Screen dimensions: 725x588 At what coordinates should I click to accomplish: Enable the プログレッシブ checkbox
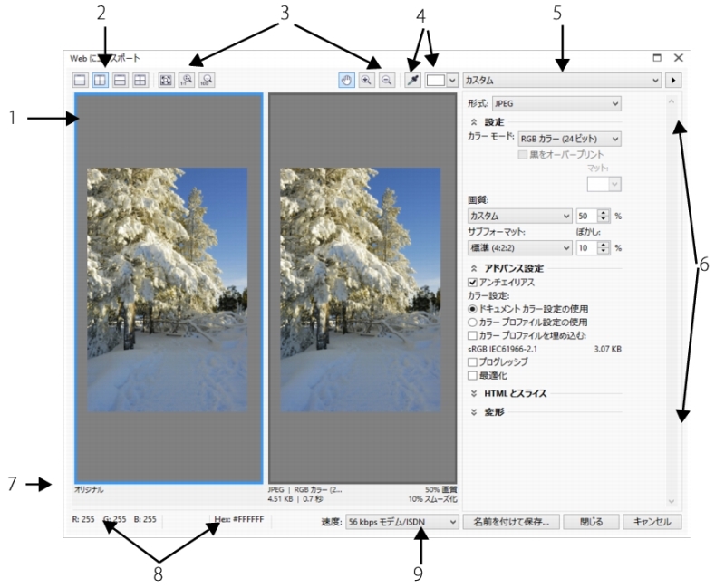pyautogui.click(x=472, y=361)
